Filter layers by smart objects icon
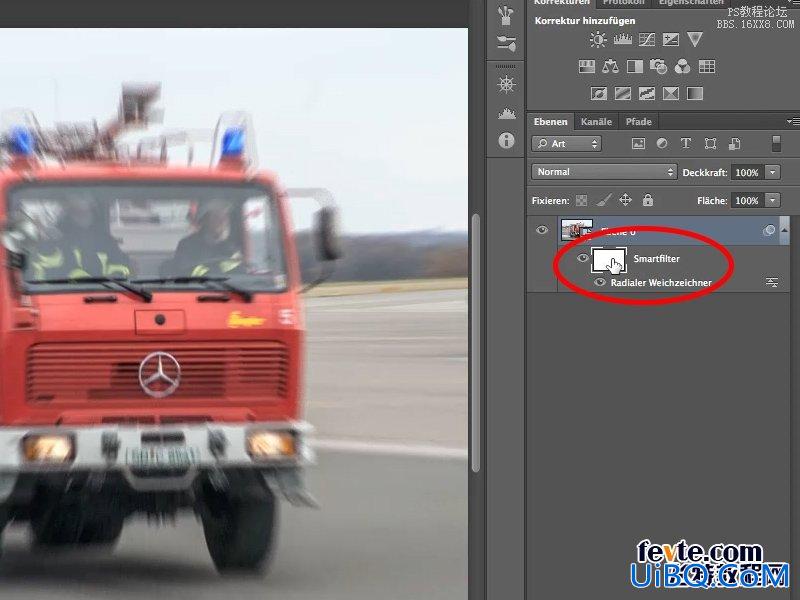 [734, 144]
